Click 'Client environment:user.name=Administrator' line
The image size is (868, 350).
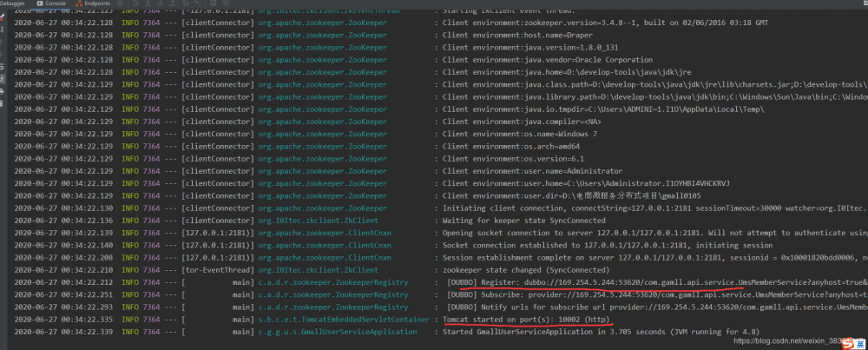point(532,170)
